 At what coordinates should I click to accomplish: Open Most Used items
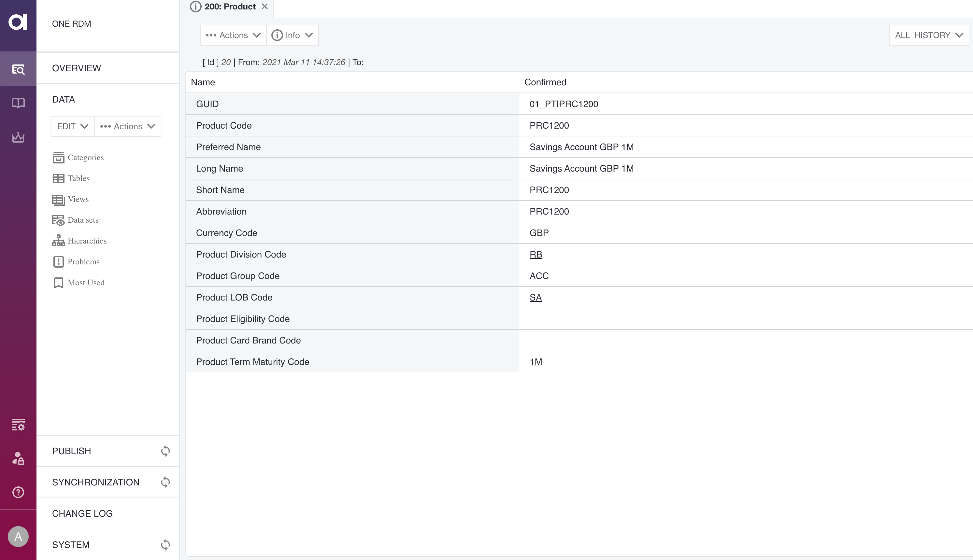click(x=86, y=282)
